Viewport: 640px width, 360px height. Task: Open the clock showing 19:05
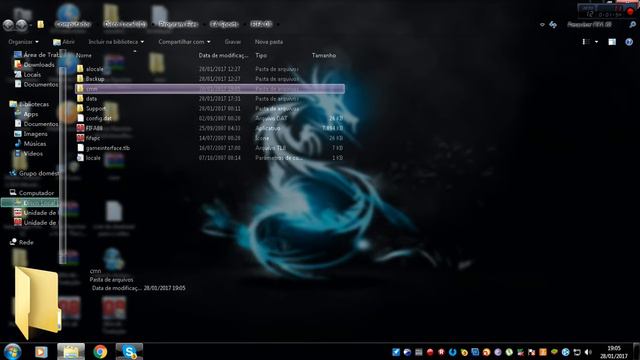614,352
